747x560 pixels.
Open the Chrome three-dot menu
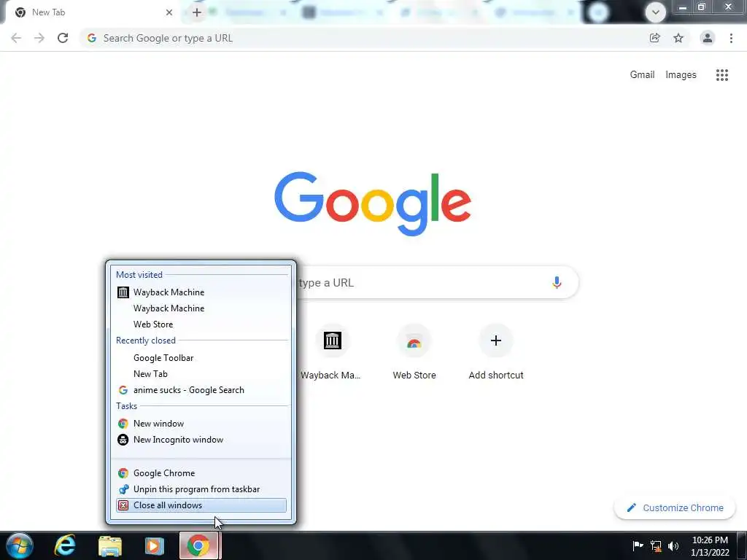point(731,38)
